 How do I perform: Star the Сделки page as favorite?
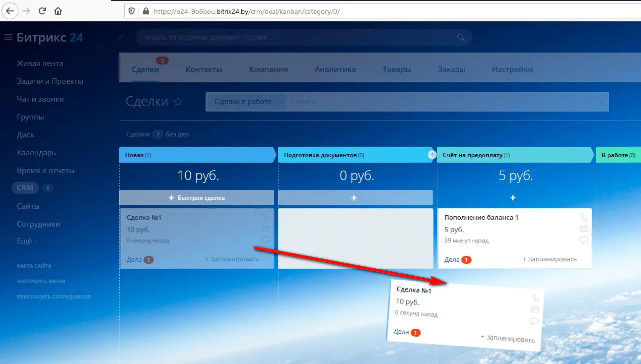pyautogui.click(x=178, y=102)
